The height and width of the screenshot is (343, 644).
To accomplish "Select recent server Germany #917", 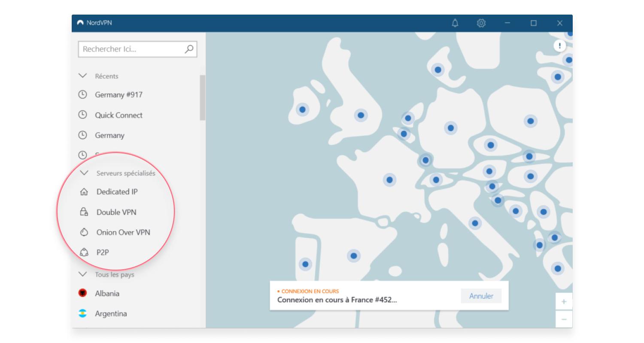I will click(x=118, y=95).
